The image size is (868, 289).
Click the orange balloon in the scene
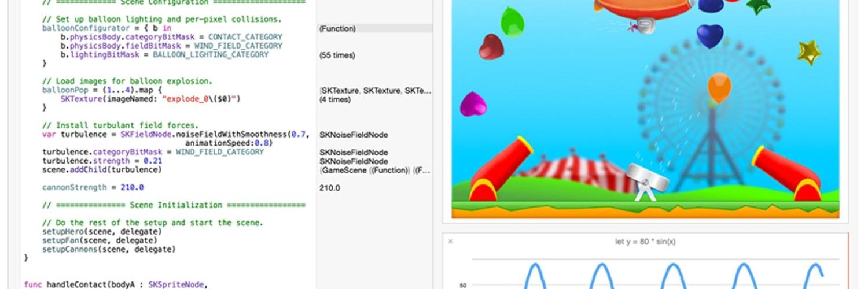pos(719,87)
